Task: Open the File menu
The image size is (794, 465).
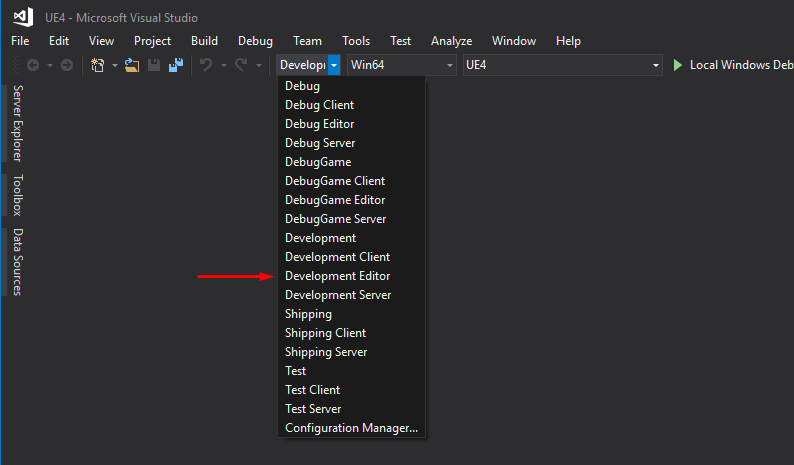Action: pyautogui.click(x=20, y=41)
